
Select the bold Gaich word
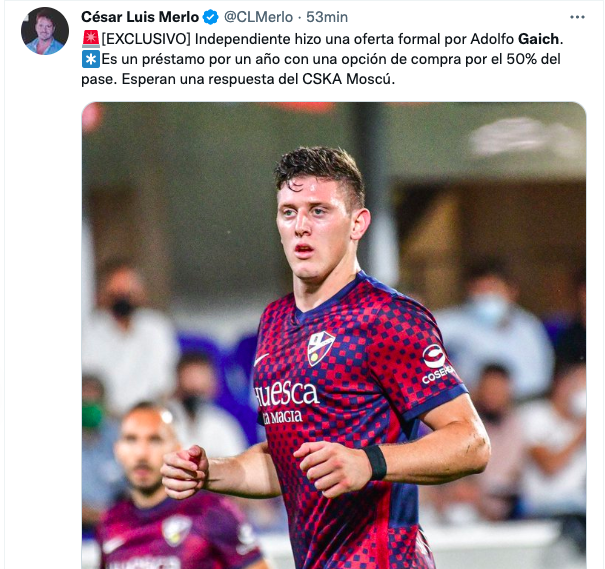(538, 39)
